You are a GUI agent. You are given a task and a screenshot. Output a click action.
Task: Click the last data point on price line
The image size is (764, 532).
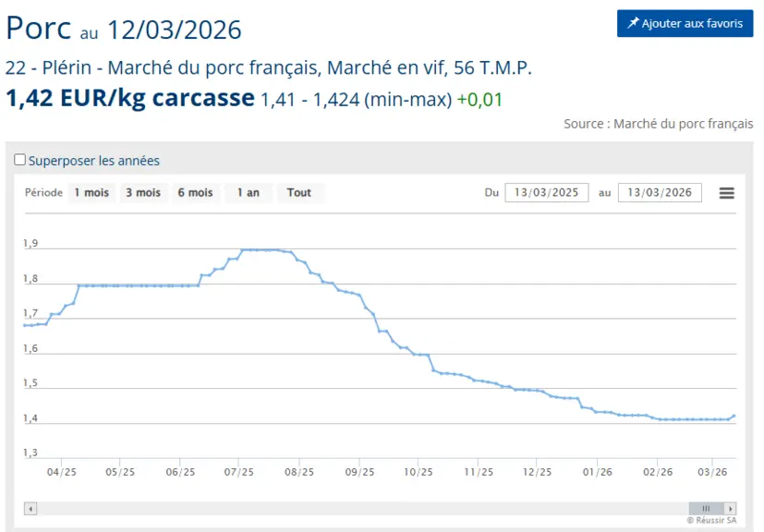[734, 416]
